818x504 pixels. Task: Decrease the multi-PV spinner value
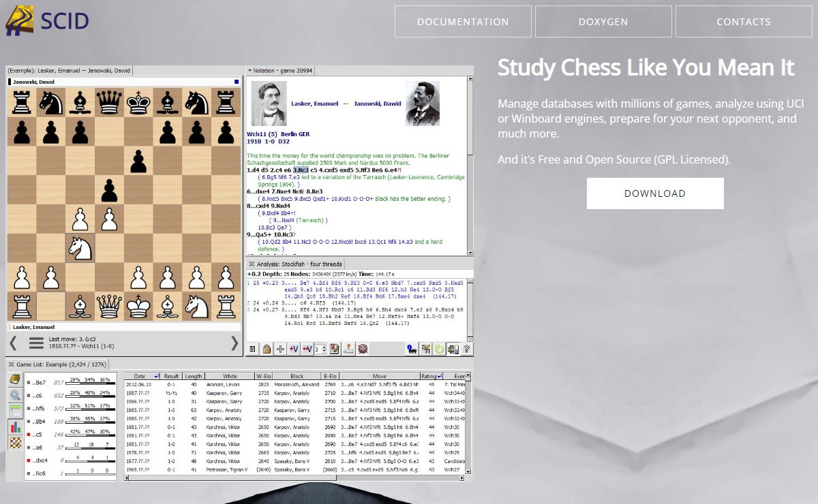324,351
